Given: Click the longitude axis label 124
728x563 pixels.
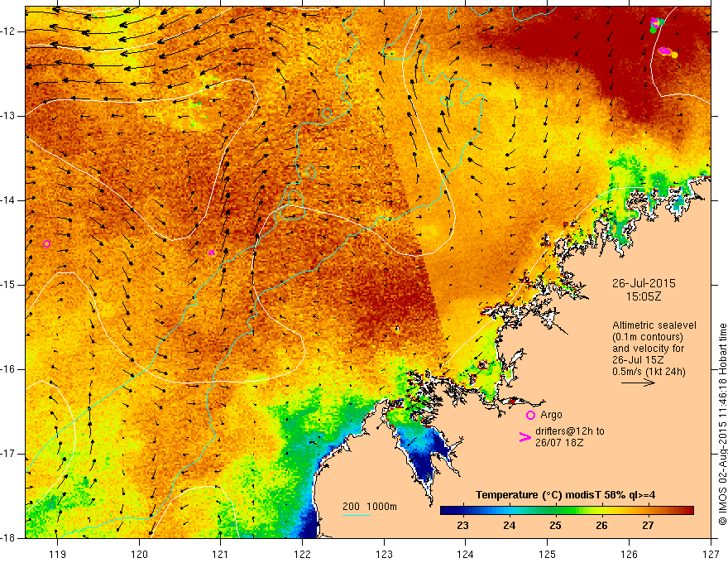Looking at the screenshot, I should pyautogui.click(x=466, y=554).
